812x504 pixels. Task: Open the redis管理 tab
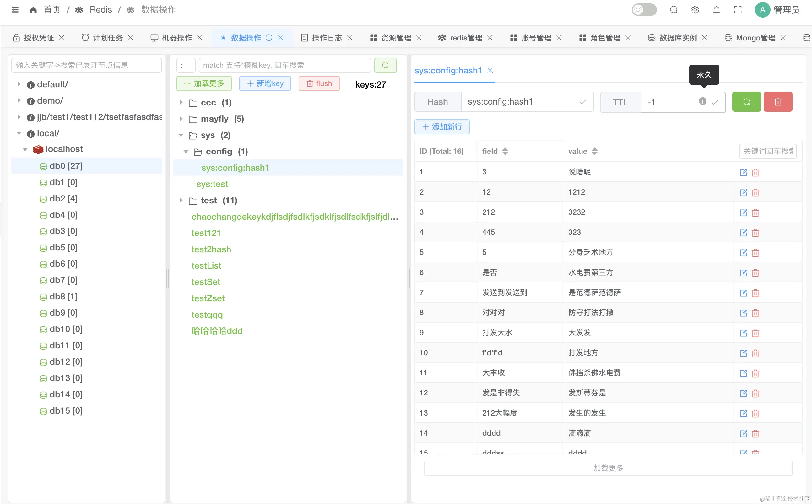[x=465, y=38]
